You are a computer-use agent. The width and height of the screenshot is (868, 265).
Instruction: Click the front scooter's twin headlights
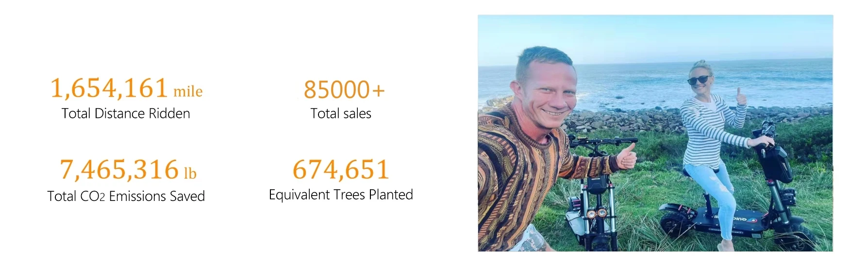coord(596,214)
